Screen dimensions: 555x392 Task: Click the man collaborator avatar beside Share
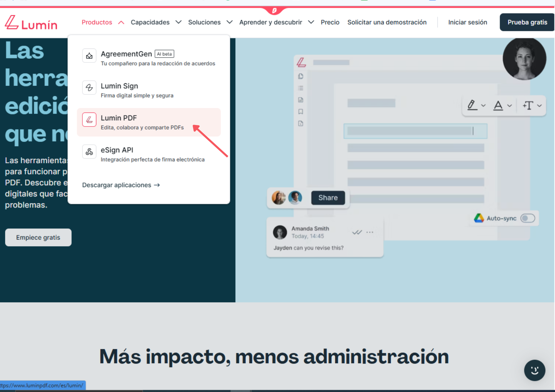[x=295, y=198]
